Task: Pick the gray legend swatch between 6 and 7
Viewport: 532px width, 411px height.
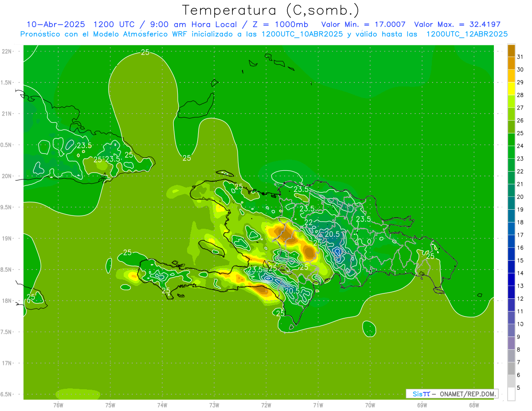Action: tap(511, 368)
